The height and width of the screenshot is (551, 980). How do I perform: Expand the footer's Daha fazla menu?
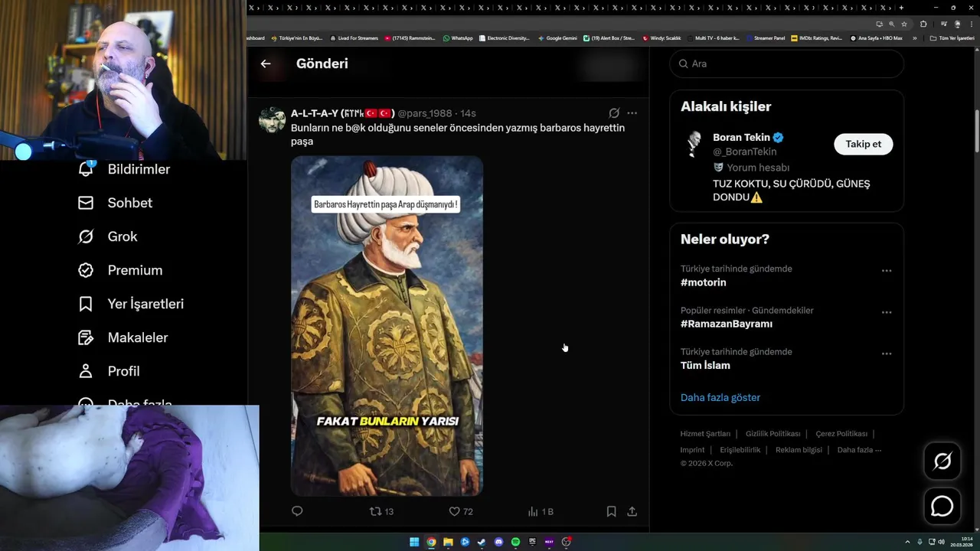coord(859,450)
